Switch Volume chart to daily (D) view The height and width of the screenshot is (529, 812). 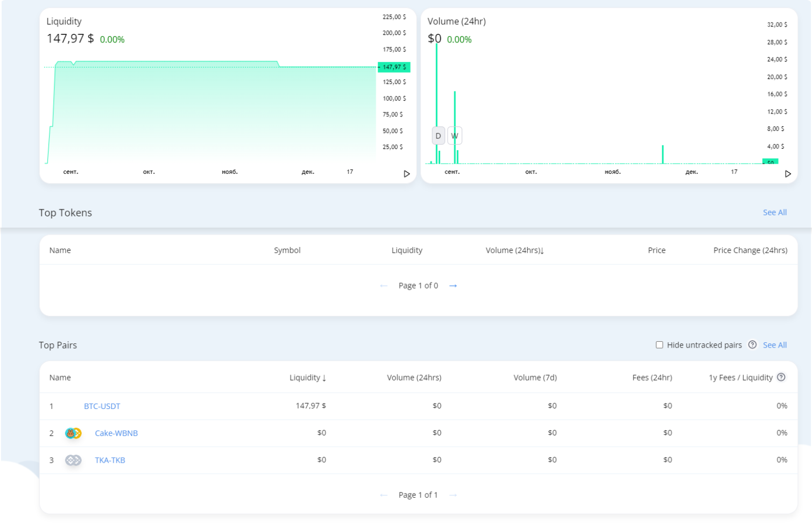pos(438,136)
